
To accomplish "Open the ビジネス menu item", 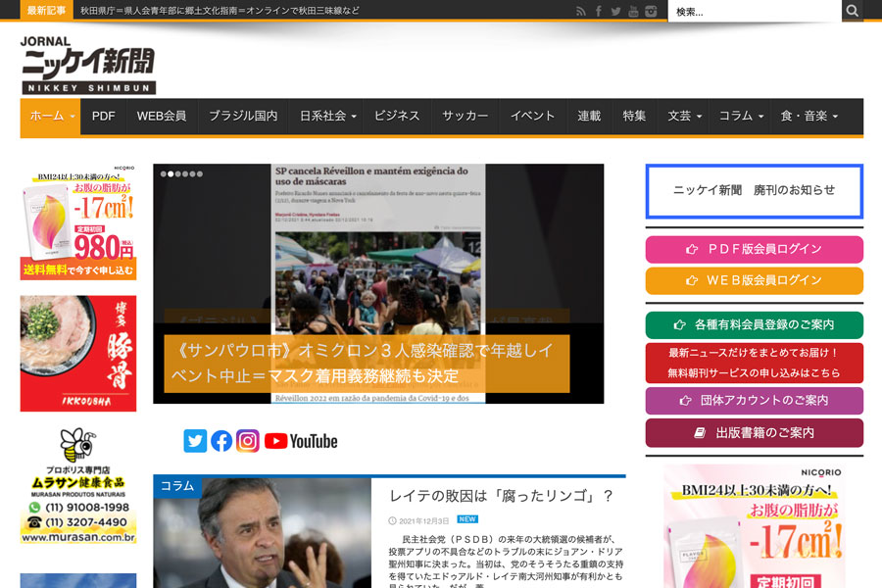I will [397, 116].
